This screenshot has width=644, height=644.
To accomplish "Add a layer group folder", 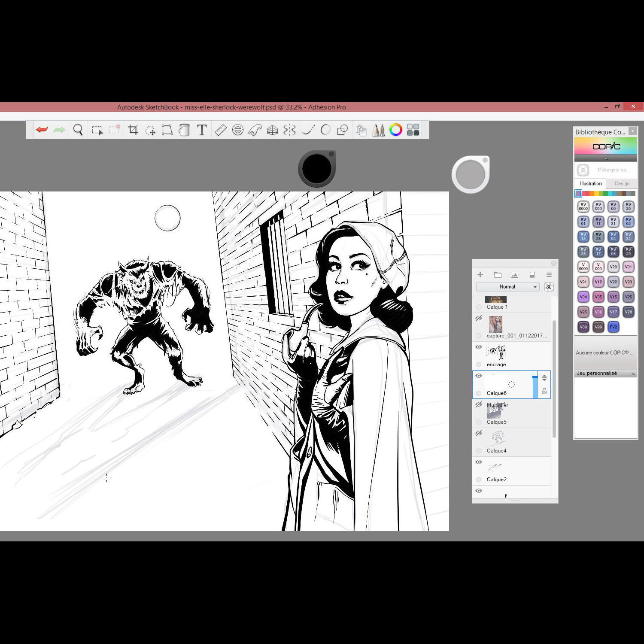I will coord(498,275).
